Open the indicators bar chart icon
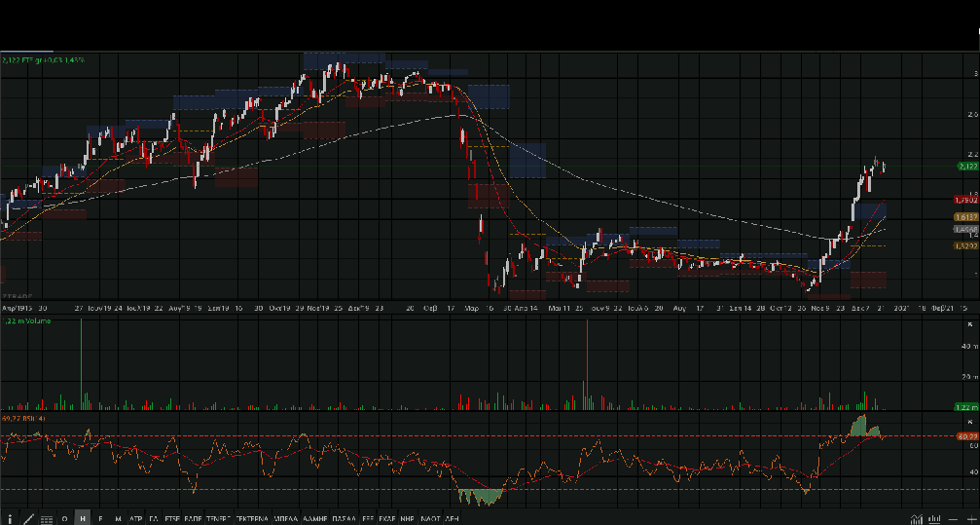980x525 pixels. pos(933,518)
